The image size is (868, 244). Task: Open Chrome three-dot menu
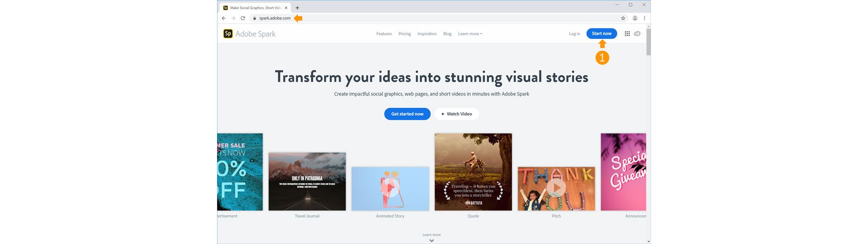click(x=644, y=18)
